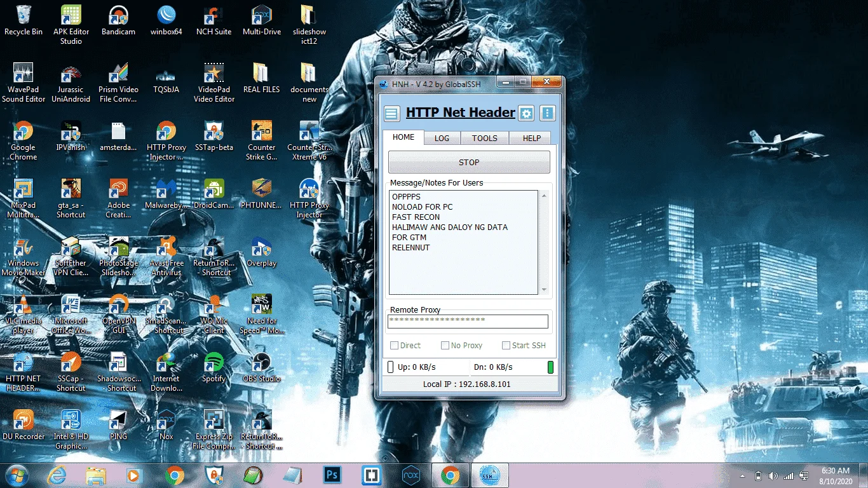Select the REAL FILES folder

pyautogui.click(x=262, y=79)
